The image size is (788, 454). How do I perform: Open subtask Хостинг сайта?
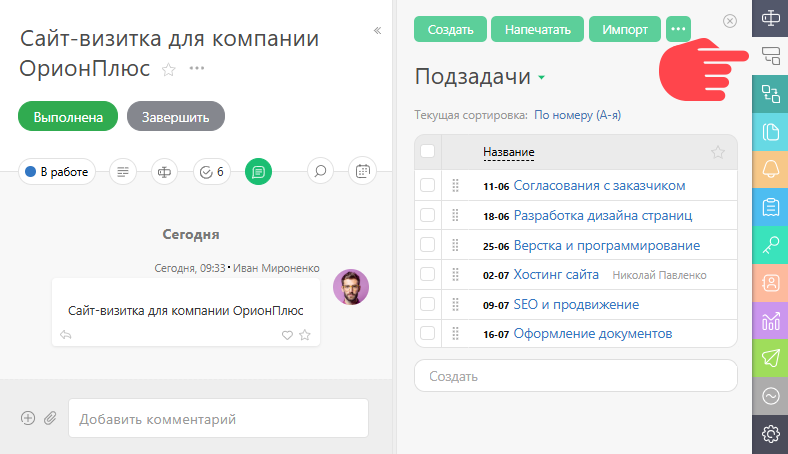pos(556,275)
